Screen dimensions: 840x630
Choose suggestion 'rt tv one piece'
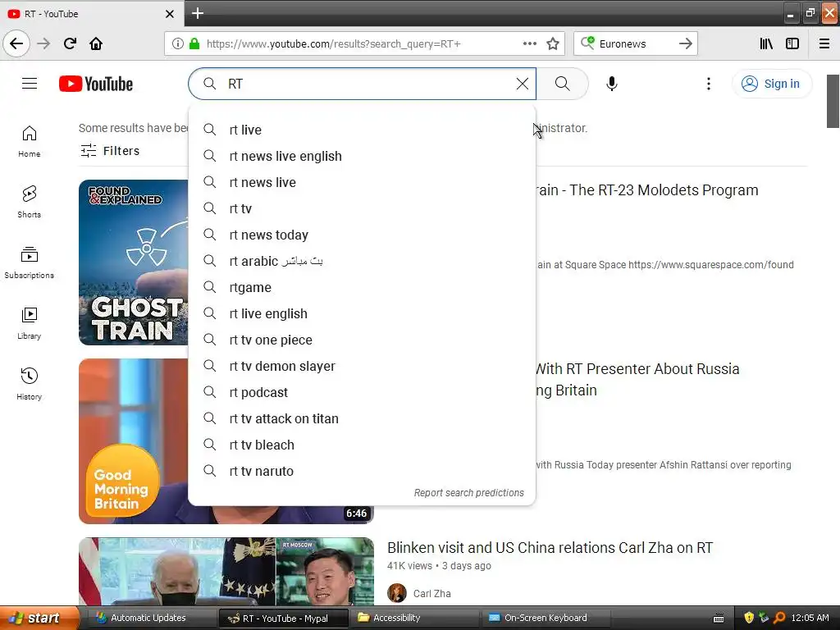click(x=362, y=340)
